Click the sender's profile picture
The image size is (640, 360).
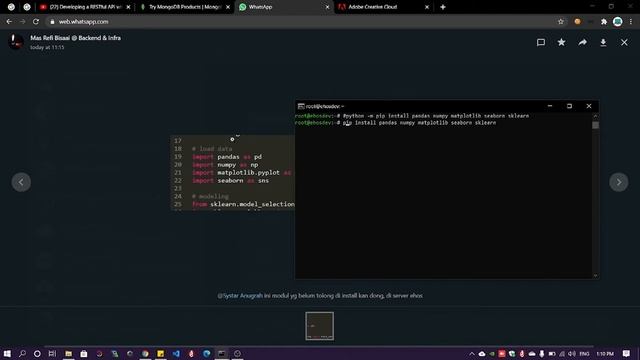pyautogui.click(x=16, y=42)
